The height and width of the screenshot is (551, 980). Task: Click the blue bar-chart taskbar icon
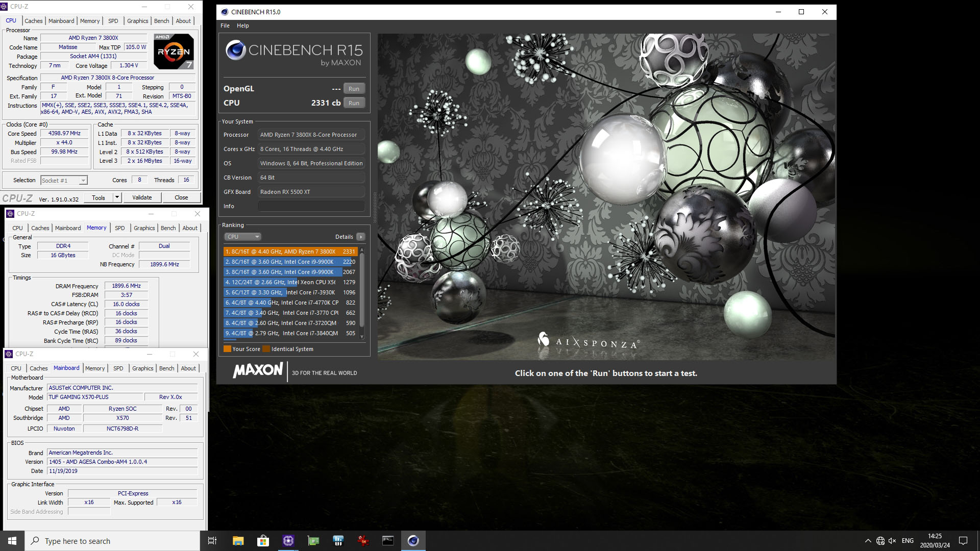coord(338,541)
